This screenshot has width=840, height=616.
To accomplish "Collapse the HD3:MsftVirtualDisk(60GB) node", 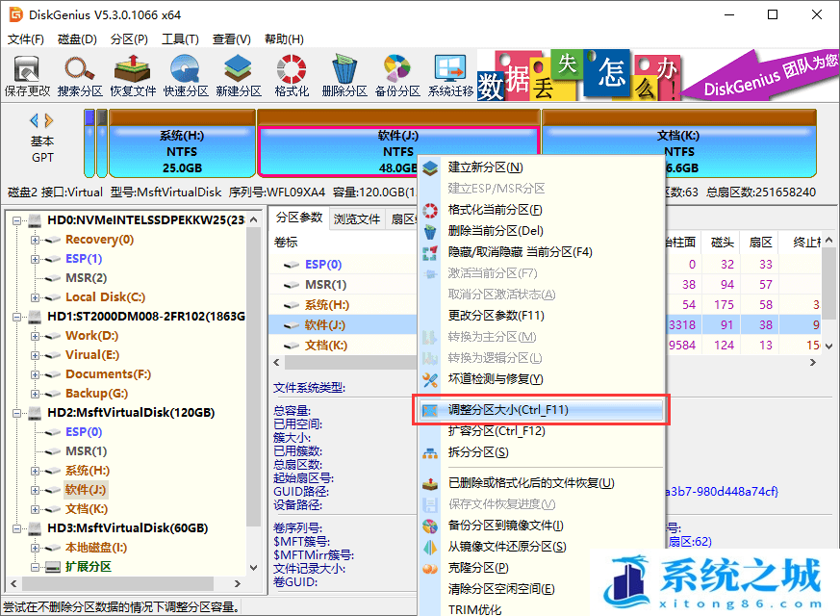I will pyautogui.click(x=17, y=528).
